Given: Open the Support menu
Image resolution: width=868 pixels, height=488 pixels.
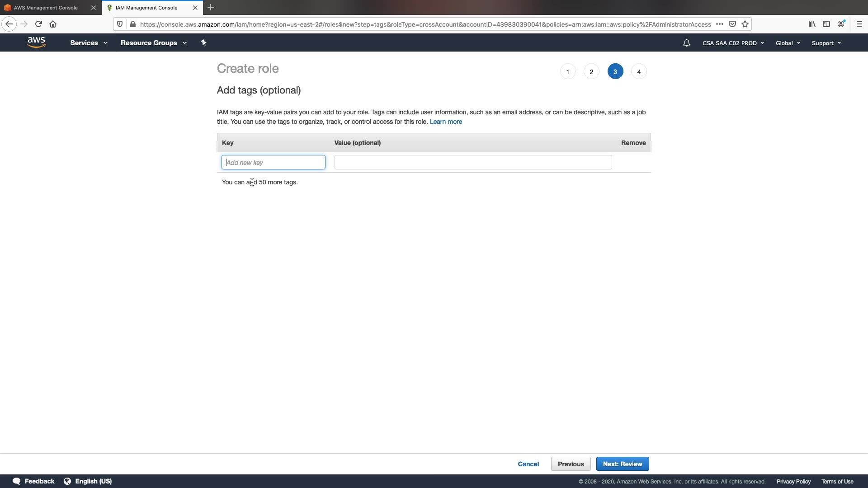Looking at the screenshot, I should pos(826,43).
